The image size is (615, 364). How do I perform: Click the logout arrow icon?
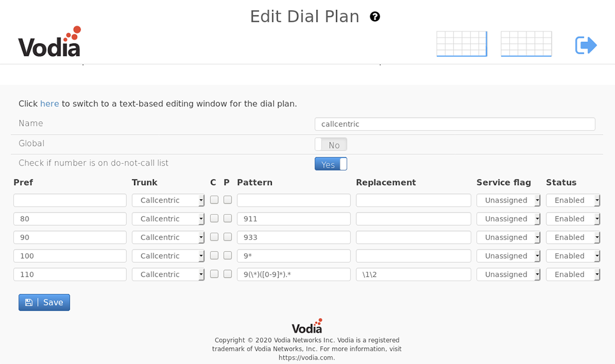[x=586, y=45]
